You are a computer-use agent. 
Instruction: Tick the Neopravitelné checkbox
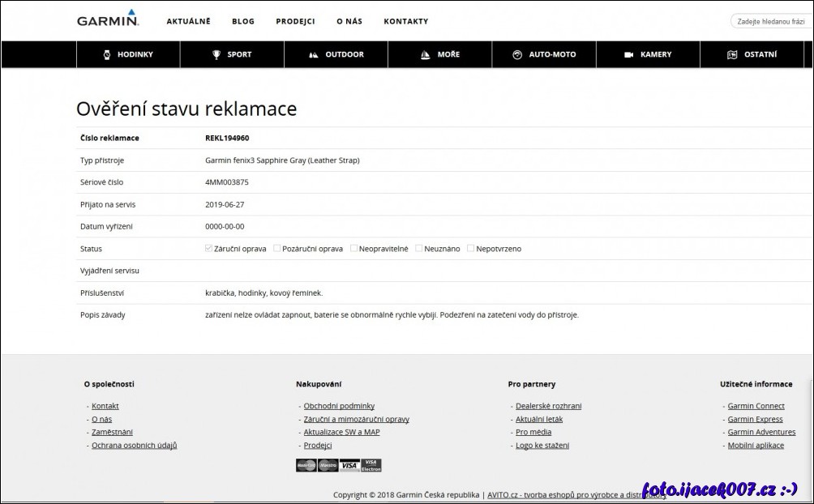[x=354, y=249]
